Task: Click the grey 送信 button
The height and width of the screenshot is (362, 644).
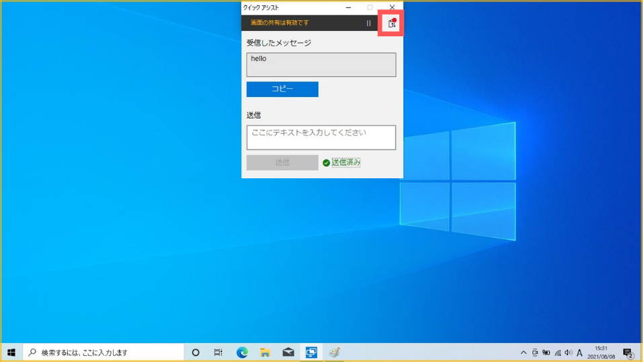Action: pyautogui.click(x=282, y=163)
